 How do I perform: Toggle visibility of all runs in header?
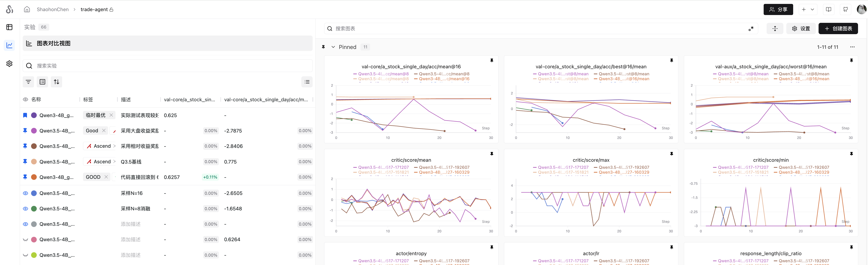click(x=25, y=100)
